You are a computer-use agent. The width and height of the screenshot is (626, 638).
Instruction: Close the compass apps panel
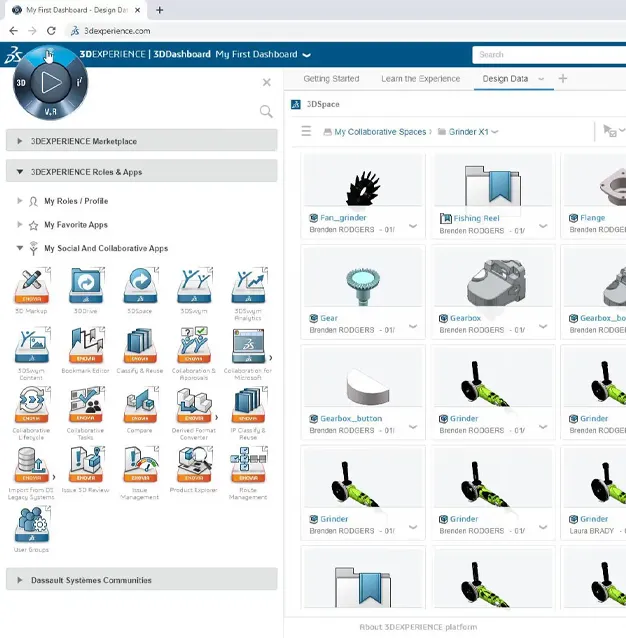click(266, 83)
